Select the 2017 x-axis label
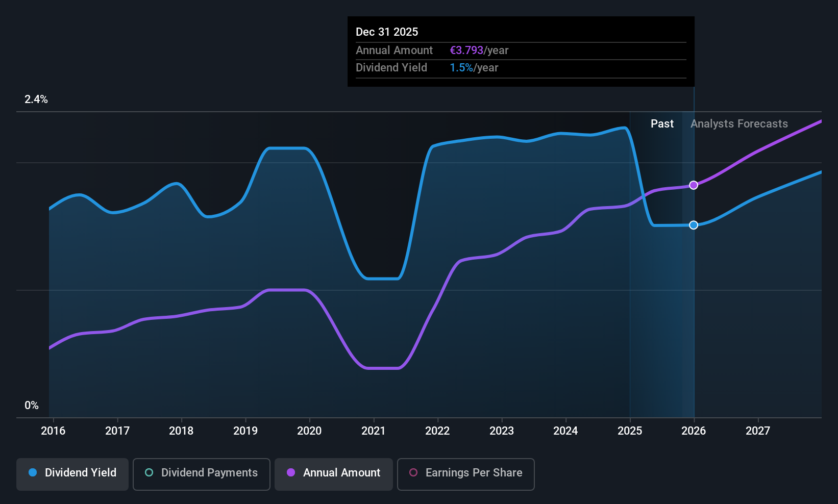Image resolution: width=838 pixels, height=504 pixels. tap(117, 431)
